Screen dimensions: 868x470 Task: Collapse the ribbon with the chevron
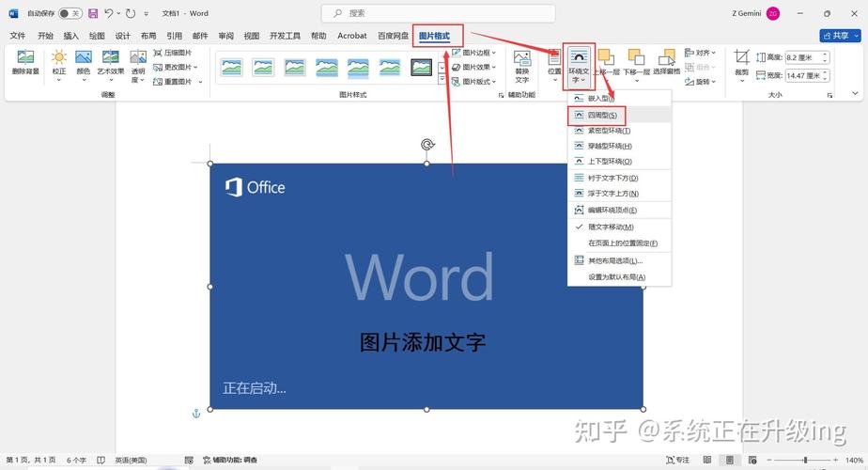[x=855, y=94]
